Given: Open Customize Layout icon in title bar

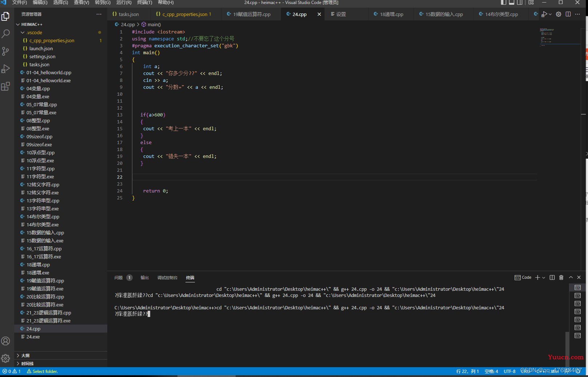Looking at the screenshot, I should tap(531, 3).
